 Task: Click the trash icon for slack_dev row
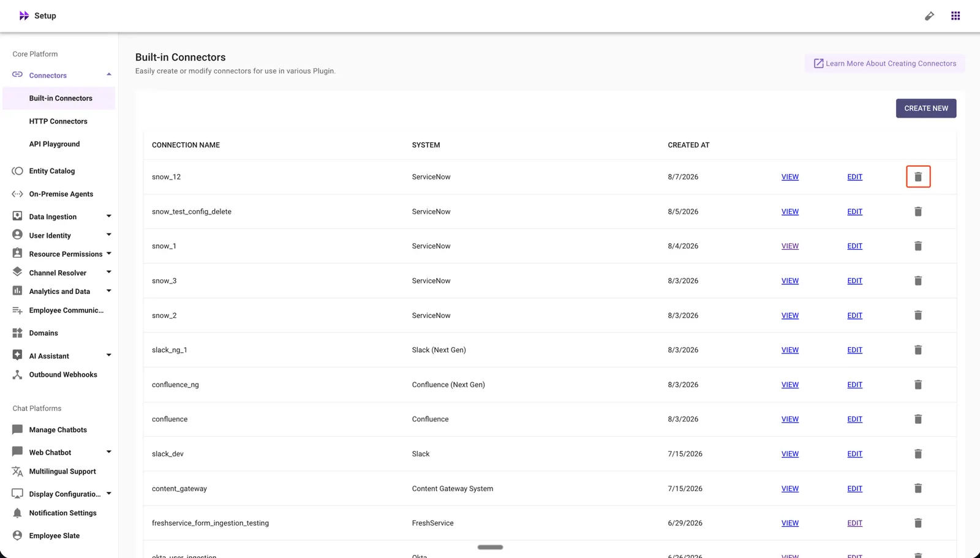tap(918, 454)
